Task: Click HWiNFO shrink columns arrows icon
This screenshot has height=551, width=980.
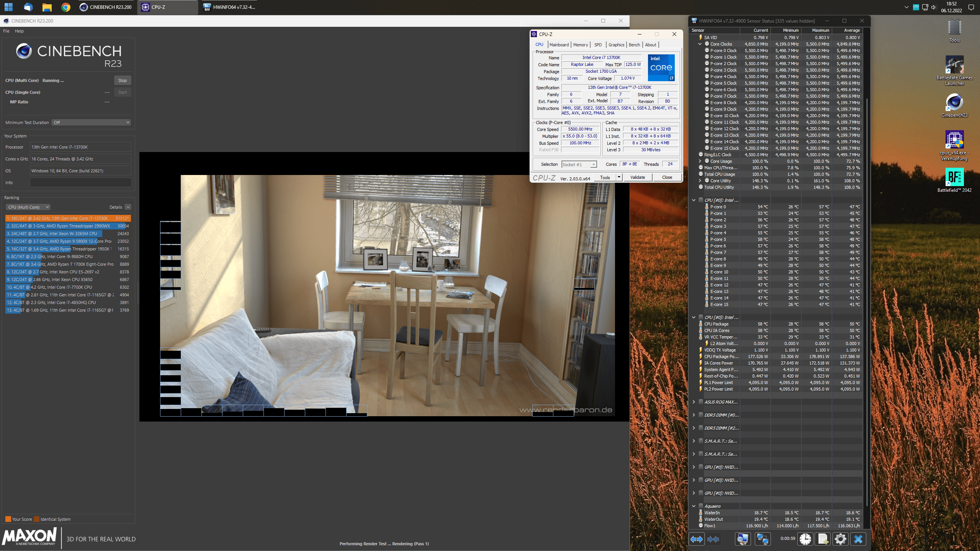Action: pyautogui.click(x=713, y=539)
